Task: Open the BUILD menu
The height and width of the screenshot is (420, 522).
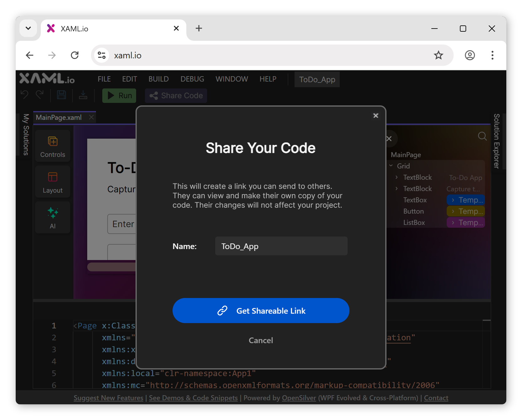Action: [x=158, y=79]
